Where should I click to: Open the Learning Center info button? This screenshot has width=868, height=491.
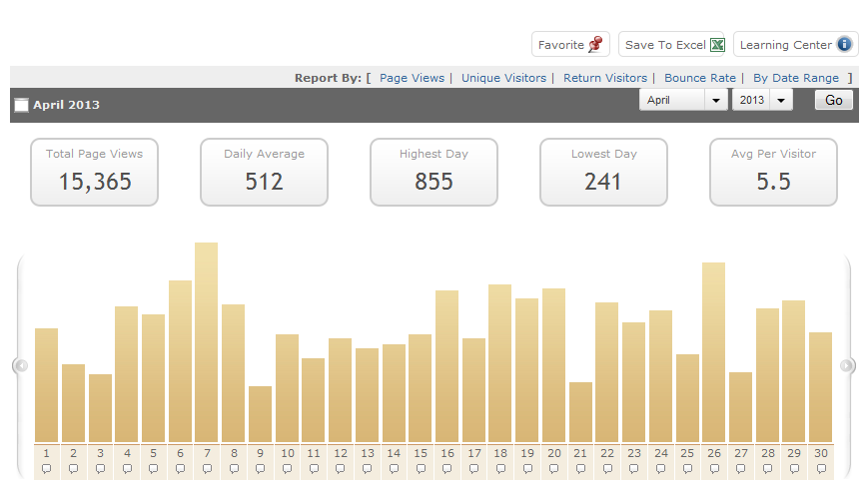point(795,44)
